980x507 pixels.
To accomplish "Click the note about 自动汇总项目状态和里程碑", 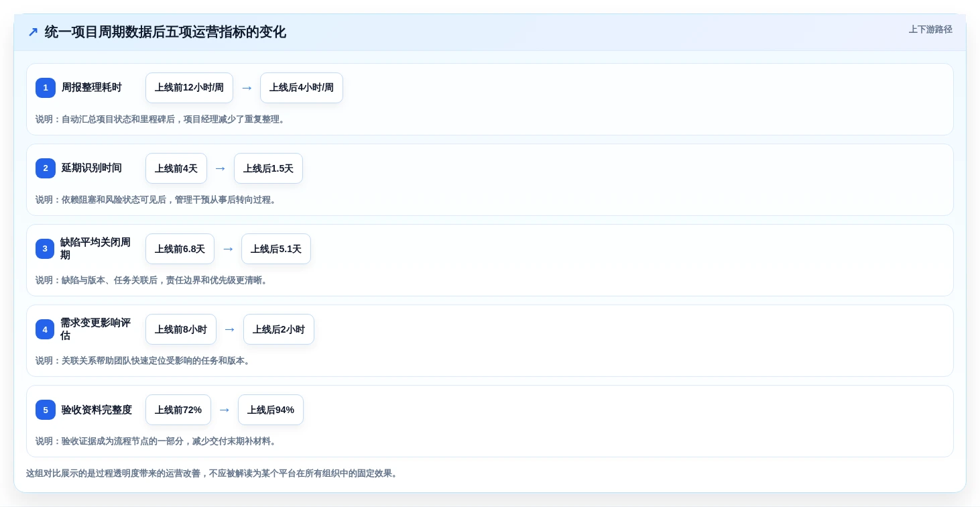I will point(162,119).
